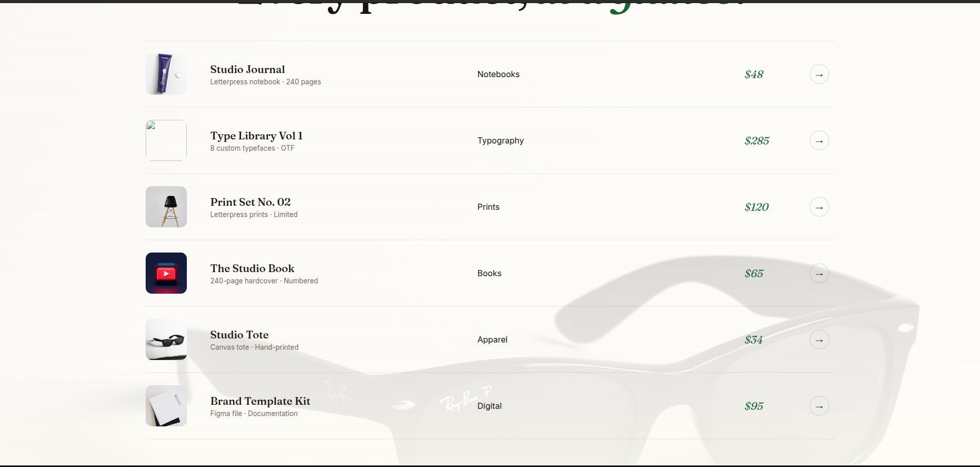
Task: Open The Studio Book title
Action: tap(252, 268)
